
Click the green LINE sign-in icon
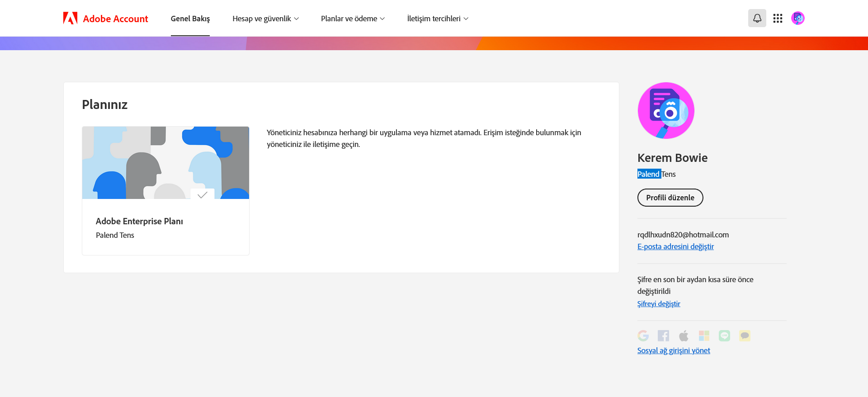724,336
